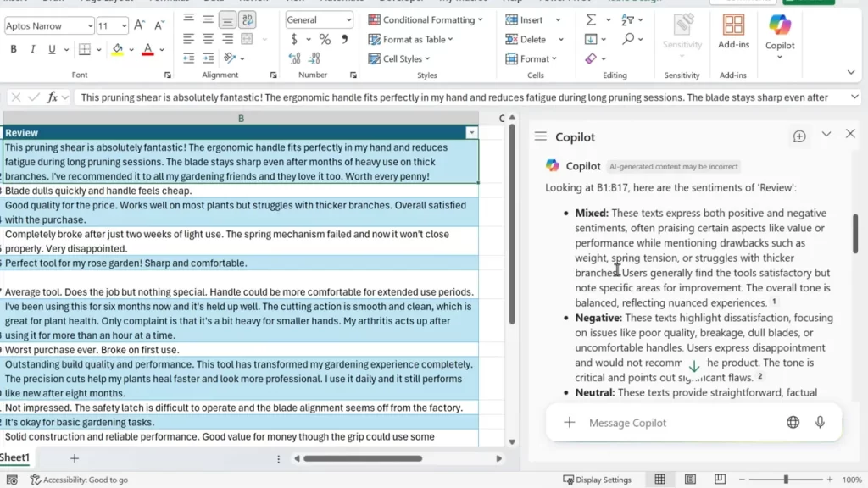Expand the Number Format dropdown showing General
This screenshot has height=488, width=868.
click(319, 19)
